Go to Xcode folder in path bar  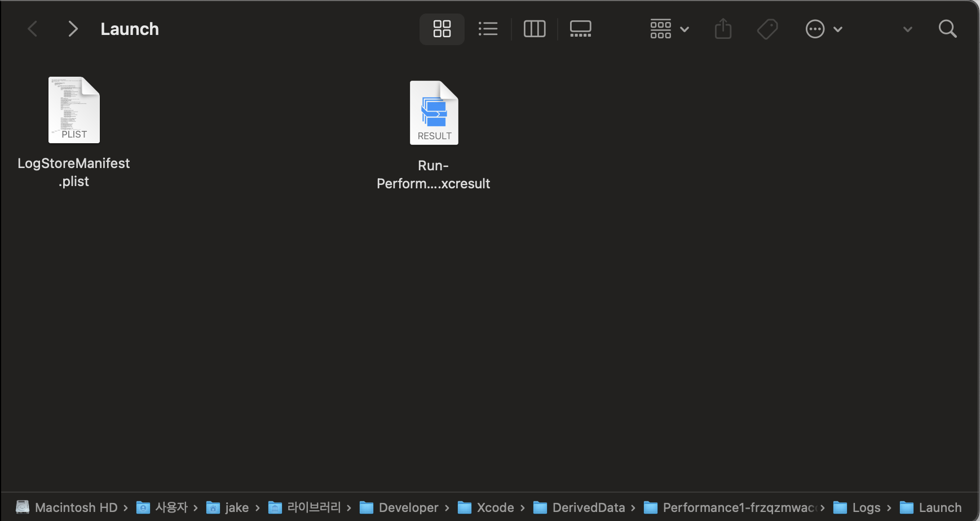tap(486, 507)
